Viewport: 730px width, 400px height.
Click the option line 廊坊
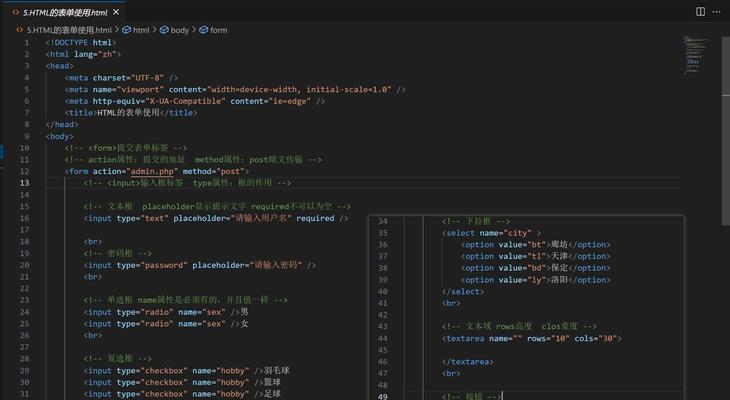[x=535, y=244]
